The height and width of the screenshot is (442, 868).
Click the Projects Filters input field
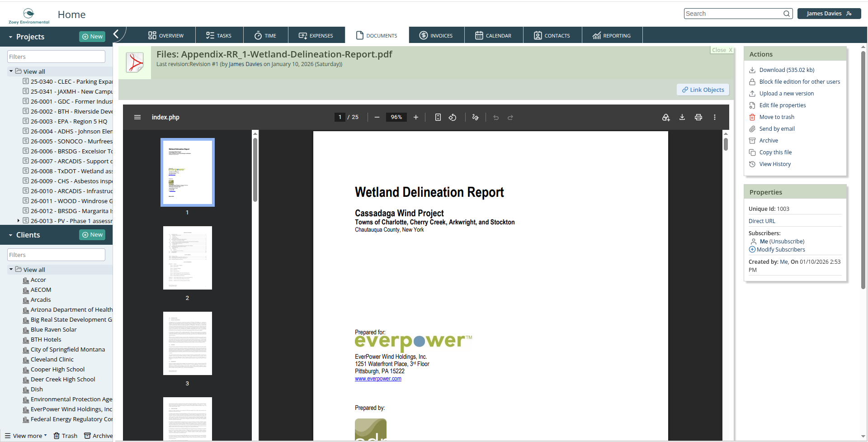[57, 57]
